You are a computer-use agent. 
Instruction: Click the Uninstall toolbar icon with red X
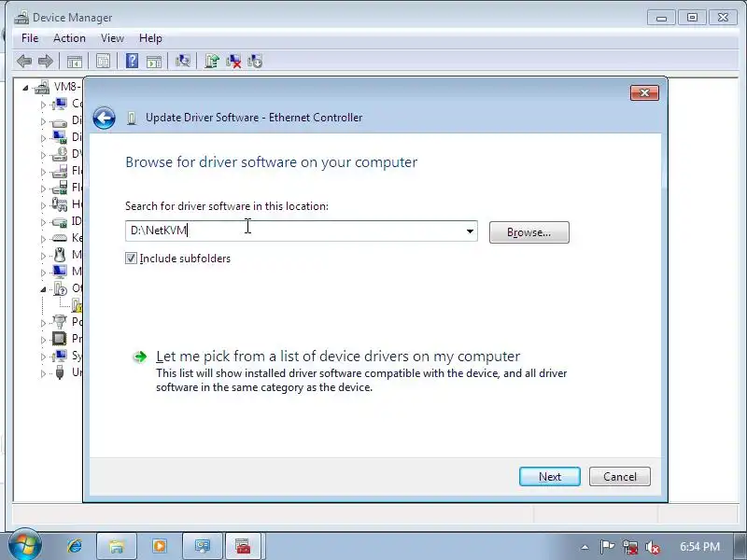click(x=233, y=61)
